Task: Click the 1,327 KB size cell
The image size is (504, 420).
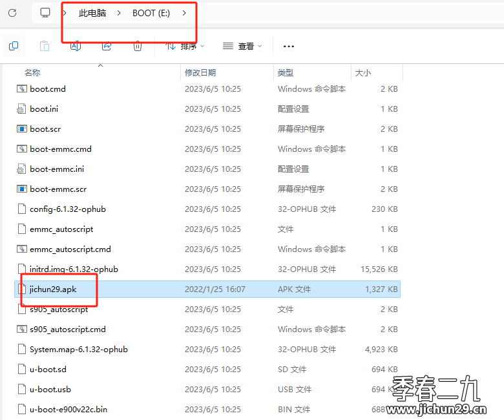Action: point(381,289)
